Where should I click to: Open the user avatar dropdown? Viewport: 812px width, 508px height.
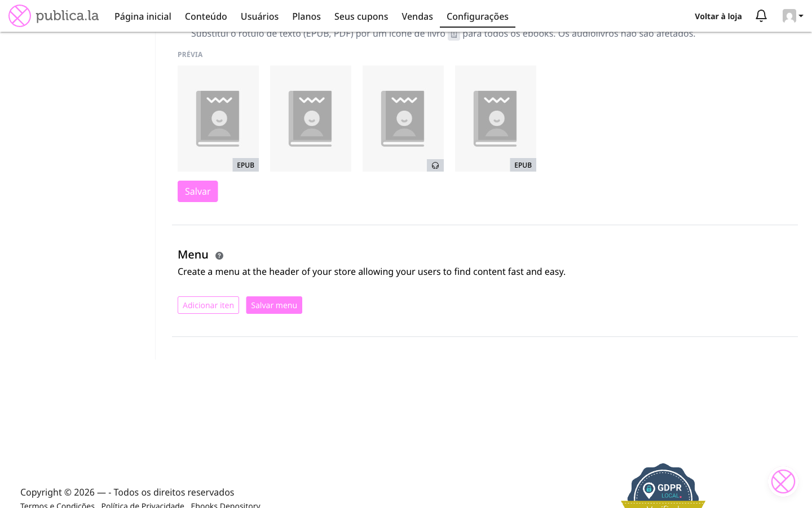[x=793, y=16]
